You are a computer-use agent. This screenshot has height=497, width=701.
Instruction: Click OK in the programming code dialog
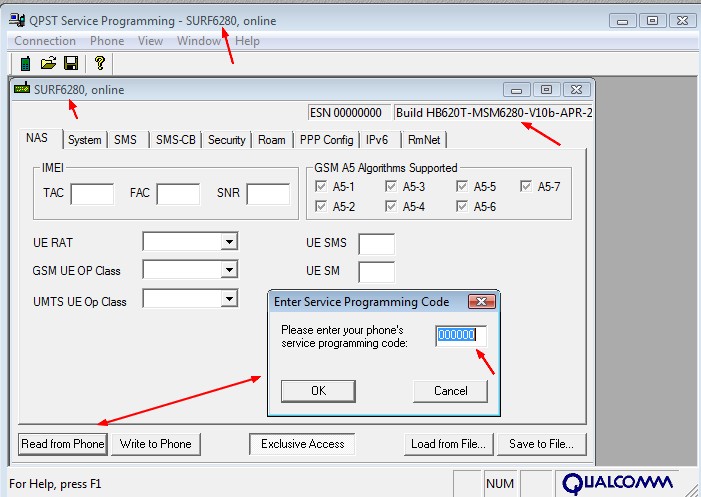click(x=318, y=391)
